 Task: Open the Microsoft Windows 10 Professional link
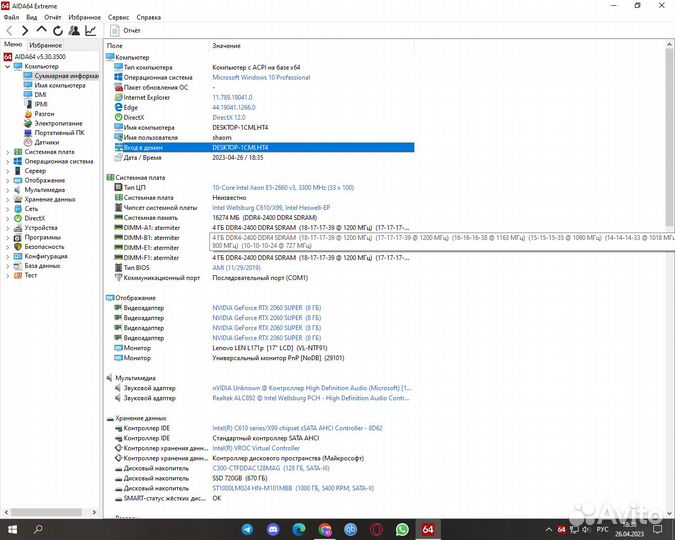pyautogui.click(x=261, y=77)
